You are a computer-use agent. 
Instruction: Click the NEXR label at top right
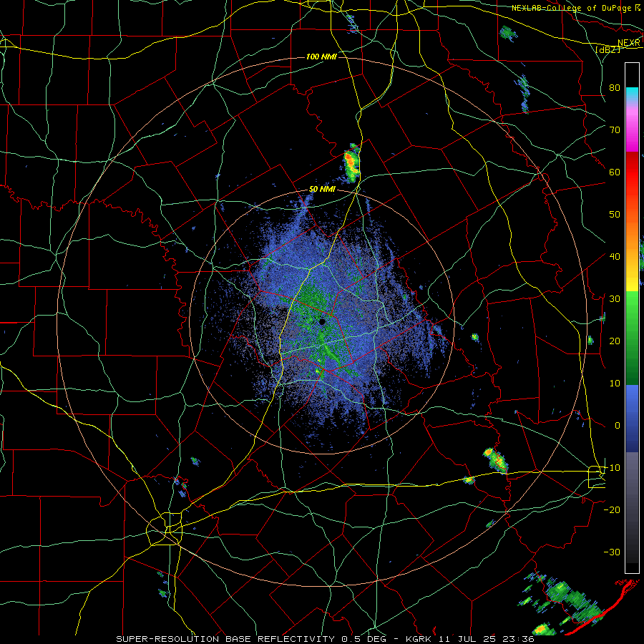(x=629, y=43)
